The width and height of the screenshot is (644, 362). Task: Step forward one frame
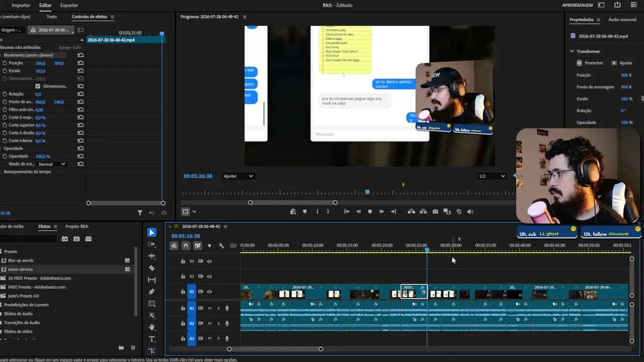pyautogui.click(x=381, y=212)
